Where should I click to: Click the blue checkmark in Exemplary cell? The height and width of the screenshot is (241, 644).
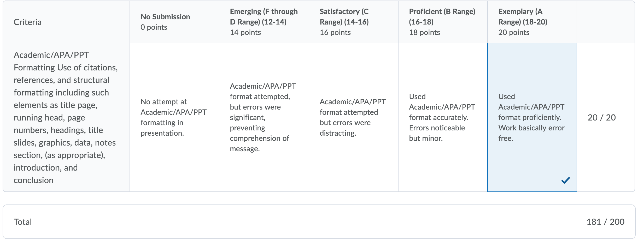point(565,180)
